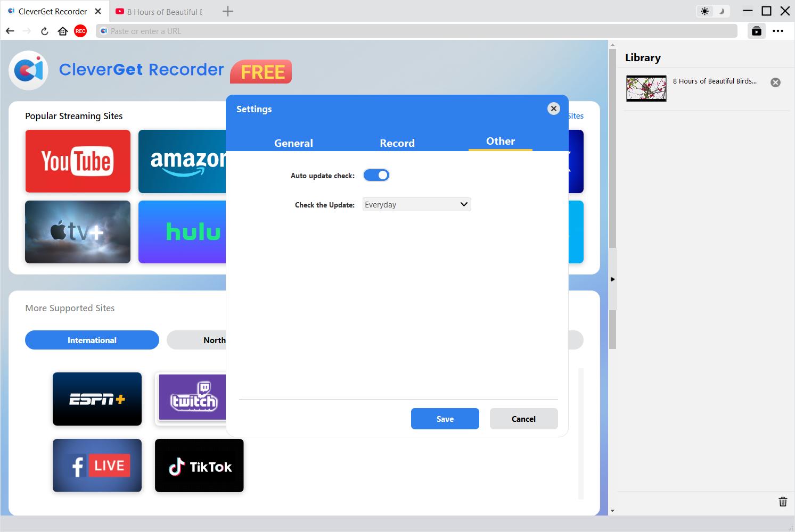This screenshot has height=532, width=795.
Task: Click the More Supported Sites heading
Action: point(70,308)
